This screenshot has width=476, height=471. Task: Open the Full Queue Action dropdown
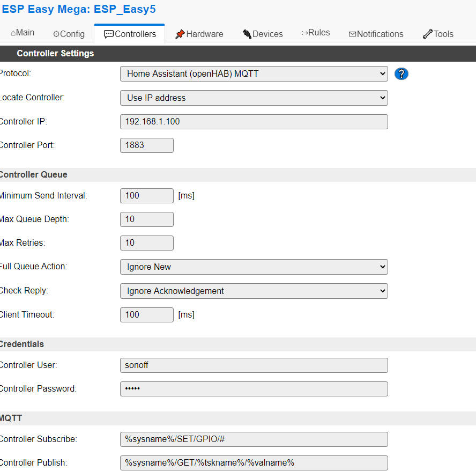[254, 267]
